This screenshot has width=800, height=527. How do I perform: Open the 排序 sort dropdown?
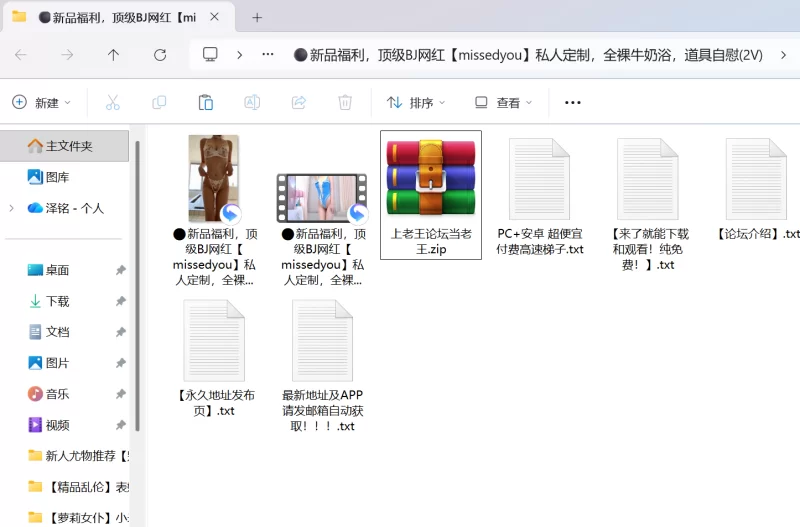click(x=416, y=102)
